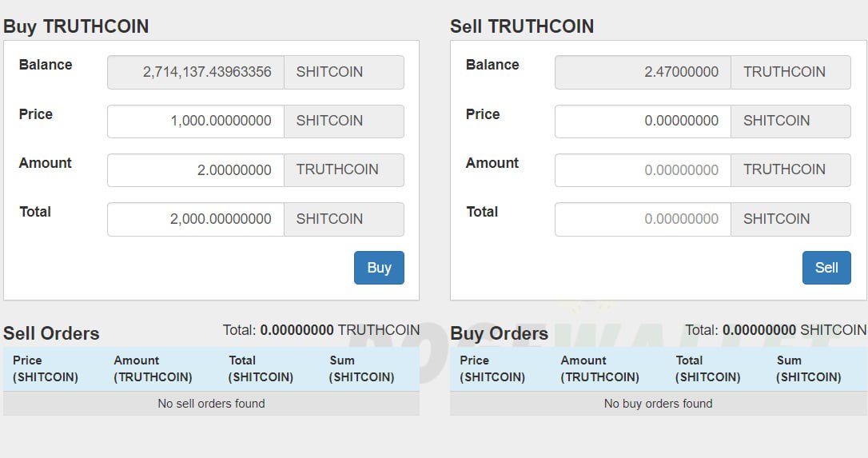Image resolution: width=868 pixels, height=458 pixels.
Task: Select the Sell panel Amount field
Action: coord(643,170)
